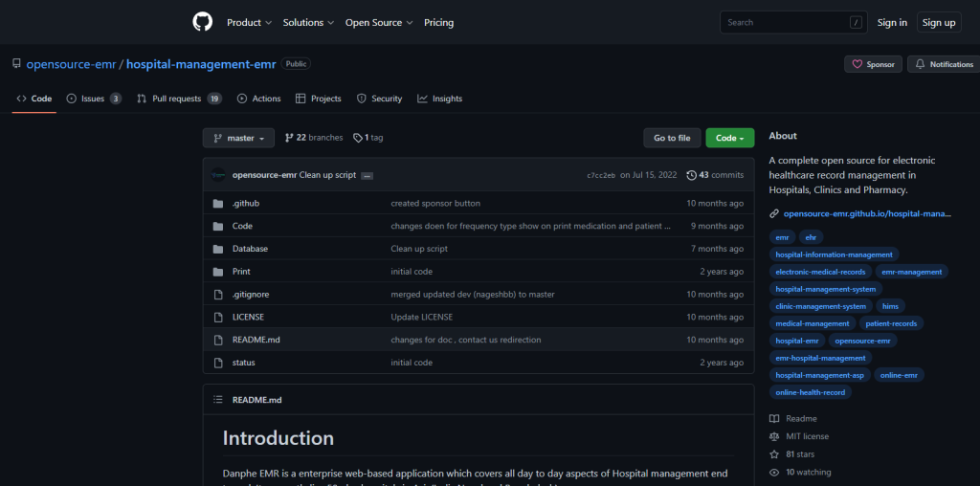
Task: Click the Notifications button
Action: click(x=945, y=64)
